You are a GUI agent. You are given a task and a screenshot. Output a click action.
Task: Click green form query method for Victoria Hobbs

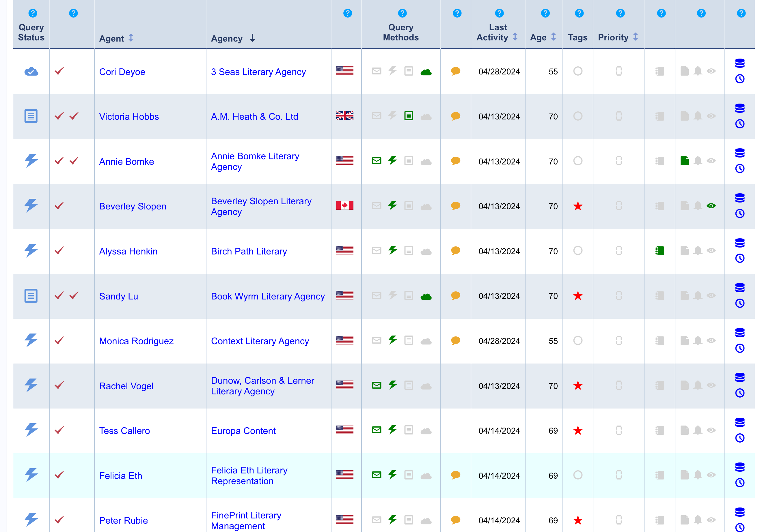click(x=409, y=116)
